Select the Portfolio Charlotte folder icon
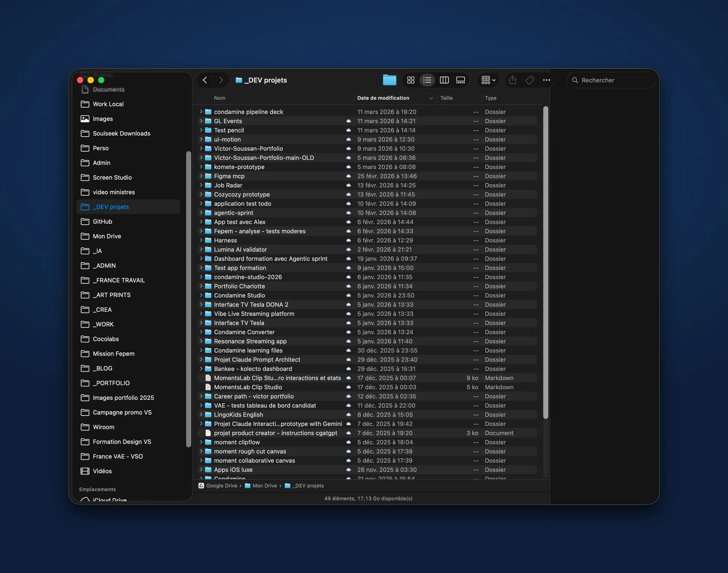The image size is (728, 573). click(x=208, y=286)
